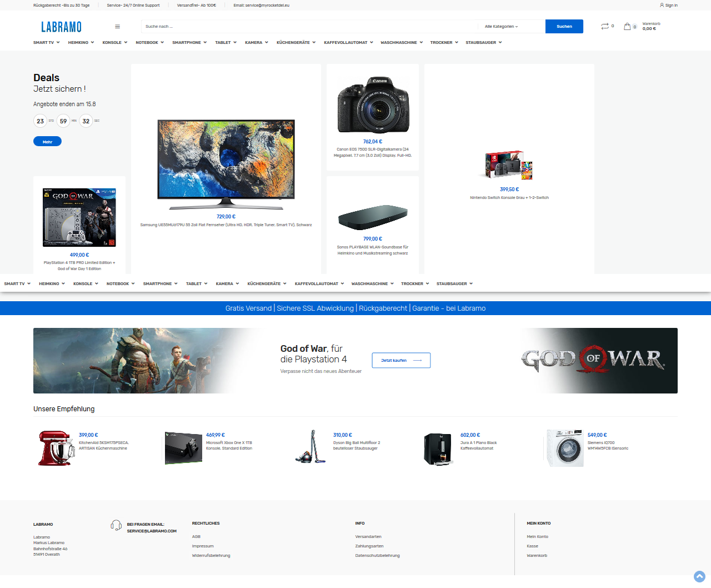This screenshot has height=588, width=711.
Task: Open the Samsung TV product image
Action: pyautogui.click(x=226, y=165)
